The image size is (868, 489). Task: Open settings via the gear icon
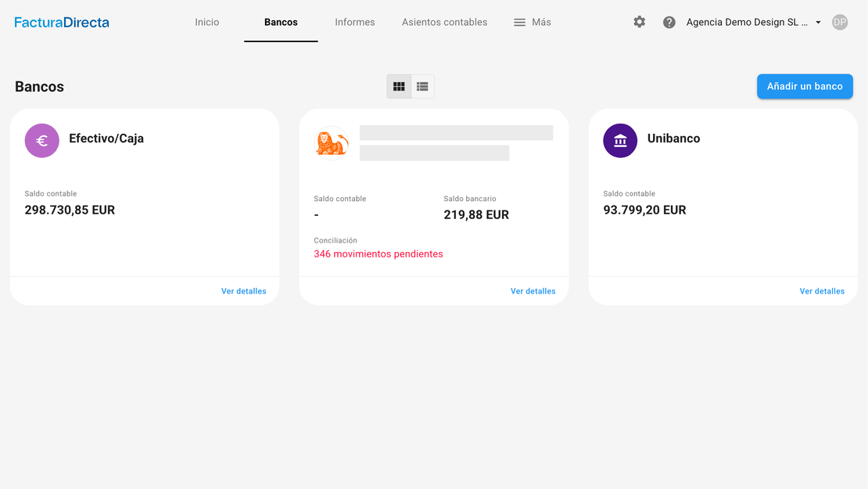[x=640, y=22]
